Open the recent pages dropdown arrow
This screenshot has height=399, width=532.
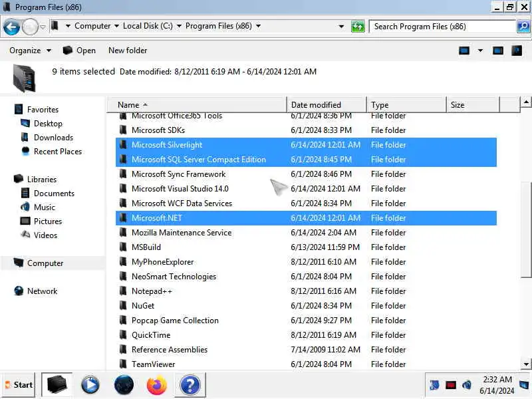pyautogui.click(x=43, y=27)
